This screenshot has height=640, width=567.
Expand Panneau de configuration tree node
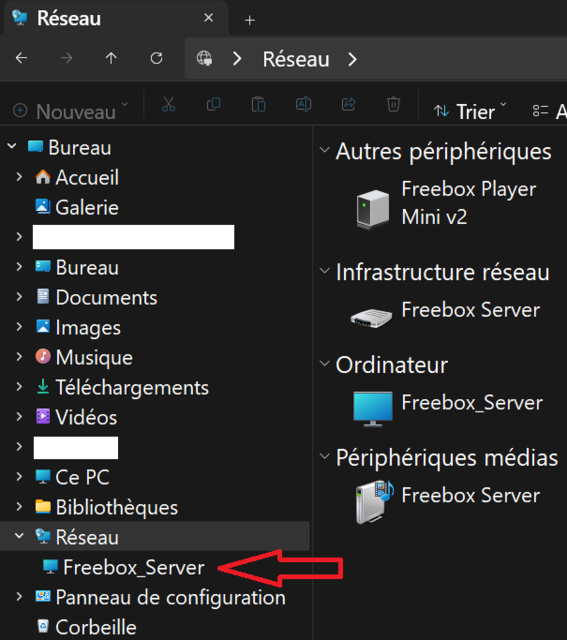tap(19, 596)
